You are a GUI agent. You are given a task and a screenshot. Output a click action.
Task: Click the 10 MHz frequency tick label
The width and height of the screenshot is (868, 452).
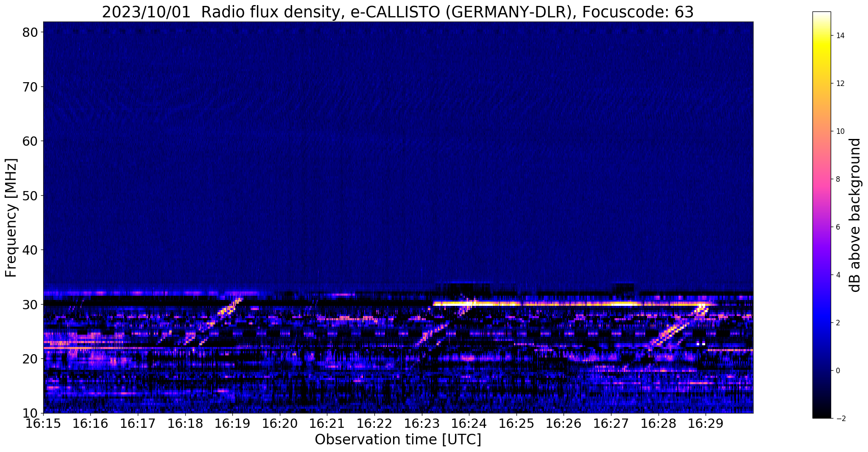[31, 413]
